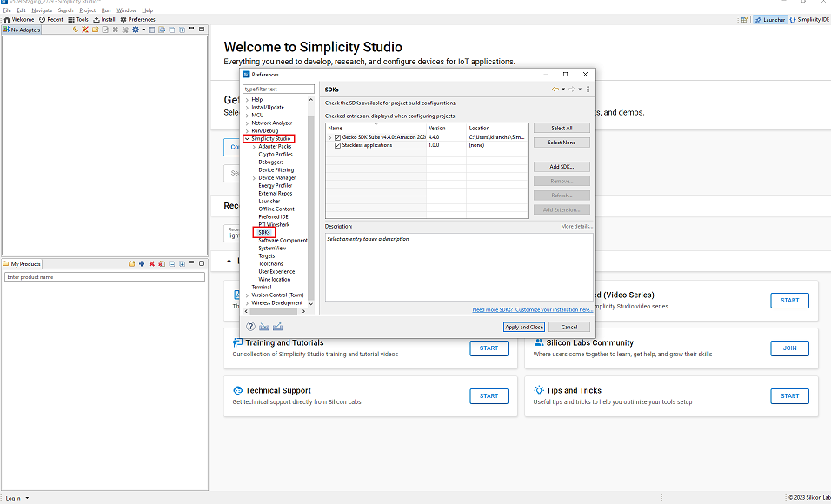Image resolution: width=831 pixels, height=504 pixels.
Task: Open the Window menu
Action: coord(126,10)
